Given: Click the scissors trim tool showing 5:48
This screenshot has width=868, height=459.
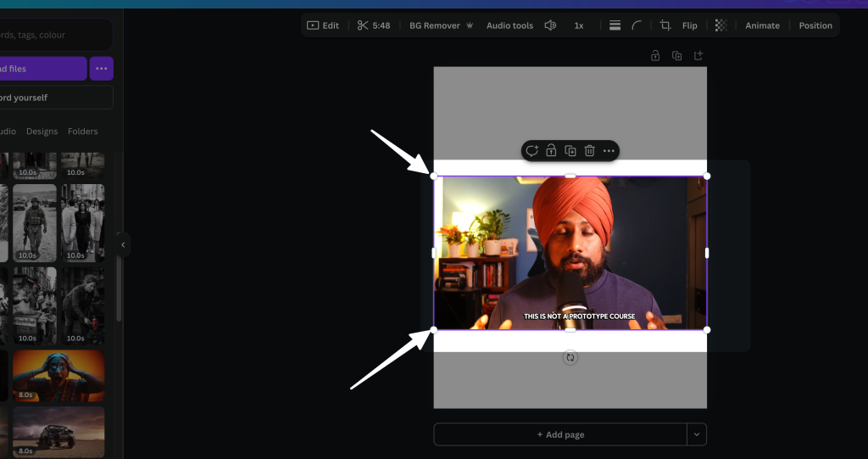Looking at the screenshot, I should coord(374,25).
